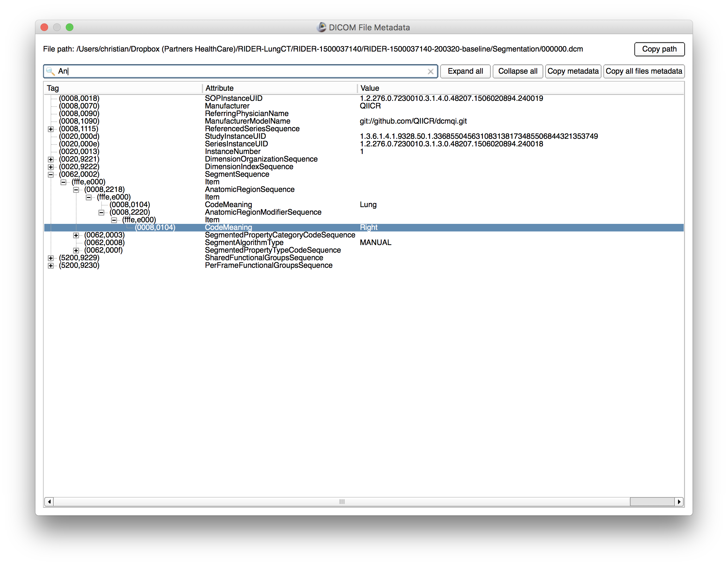
Task: Expand the ReferencedSeriesSequence tree node
Action: [51, 129]
